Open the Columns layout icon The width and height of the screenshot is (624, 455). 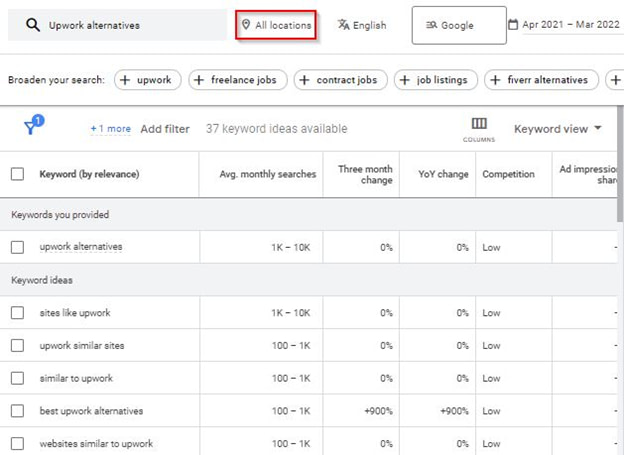coord(479,124)
